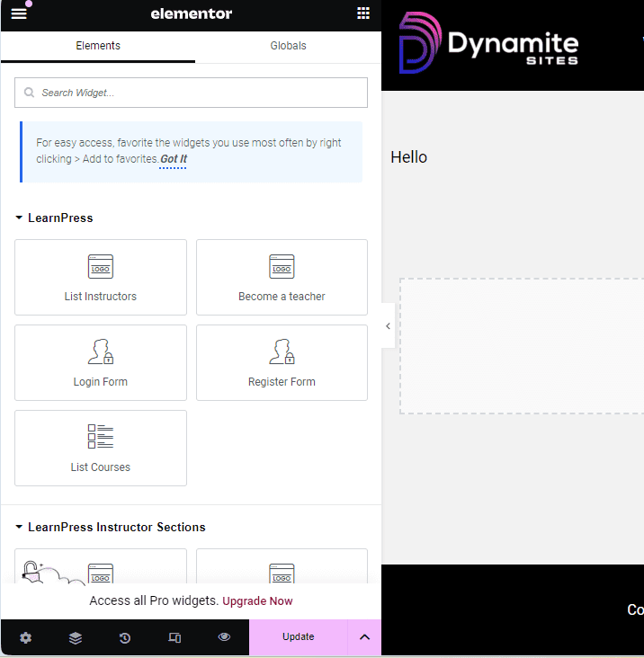Select the List Courses widget

101,448
